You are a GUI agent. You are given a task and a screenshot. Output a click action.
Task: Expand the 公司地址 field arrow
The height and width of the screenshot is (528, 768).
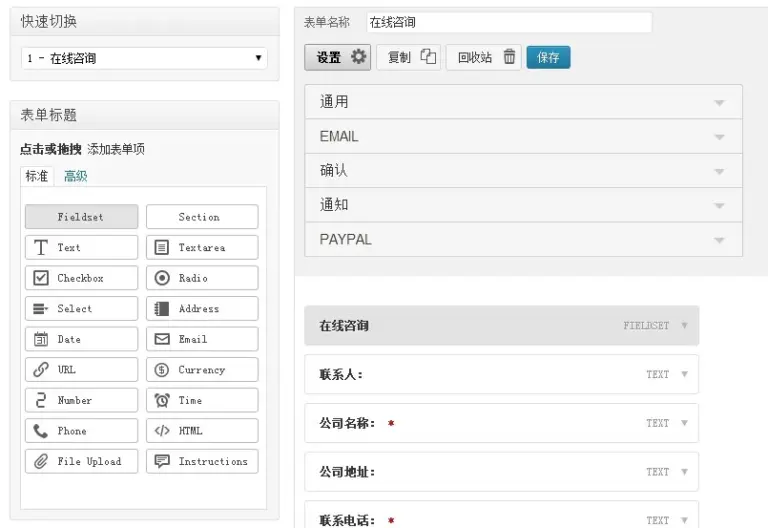click(684, 472)
